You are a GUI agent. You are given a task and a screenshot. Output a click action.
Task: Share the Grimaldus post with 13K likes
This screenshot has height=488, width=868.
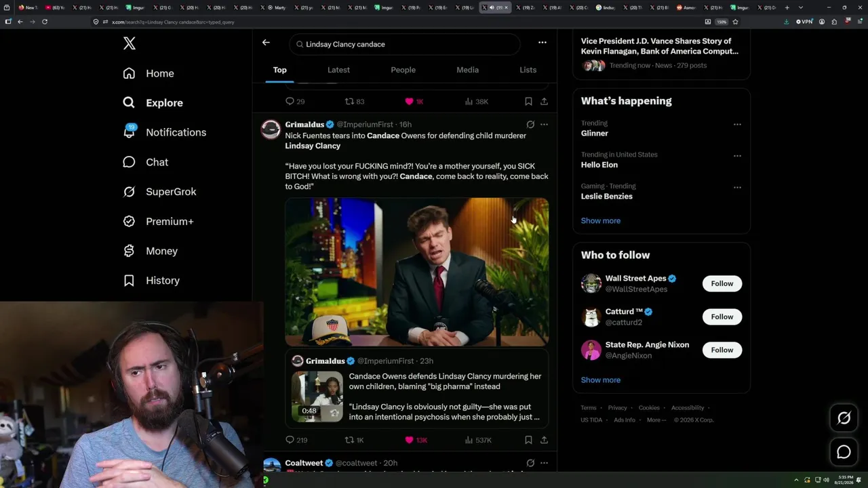pos(544,440)
